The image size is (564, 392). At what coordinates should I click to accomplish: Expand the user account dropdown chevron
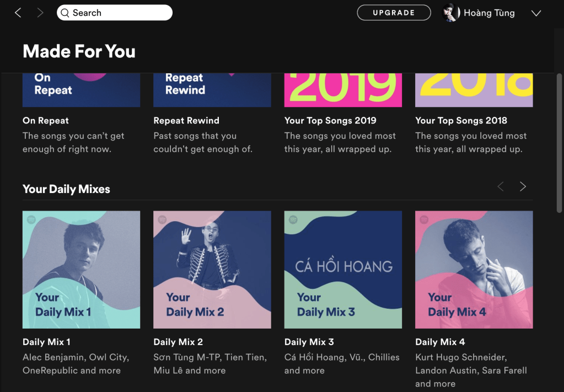point(536,13)
